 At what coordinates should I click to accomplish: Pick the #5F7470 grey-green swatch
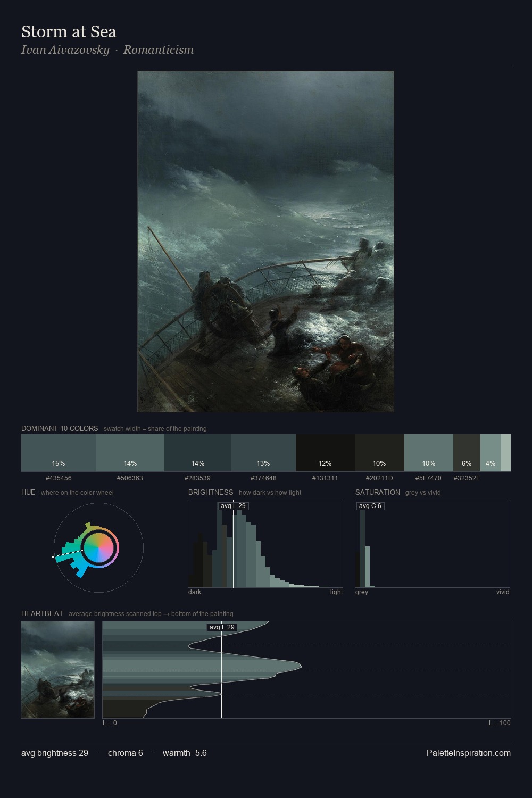click(x=429, y=453)
